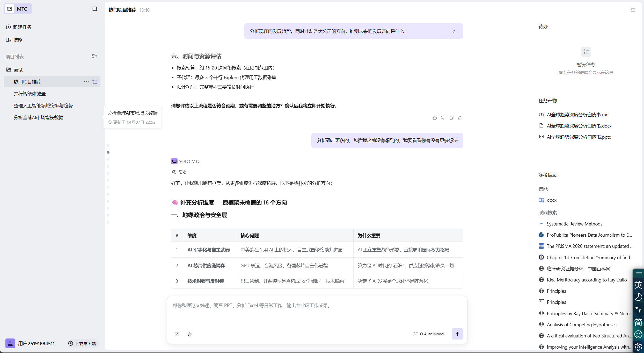
Task: Click the send arrow button
Action: (x=457, y=334)
